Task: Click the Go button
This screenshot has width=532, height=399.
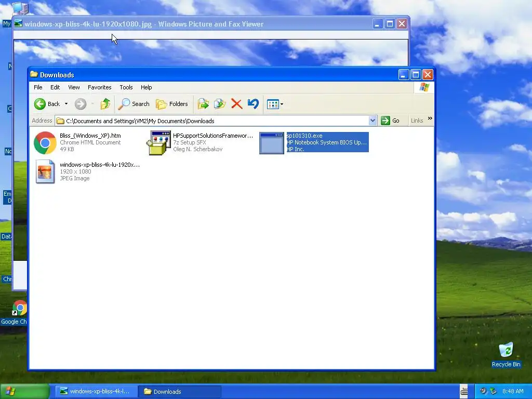Action: (x=390, y=121)
